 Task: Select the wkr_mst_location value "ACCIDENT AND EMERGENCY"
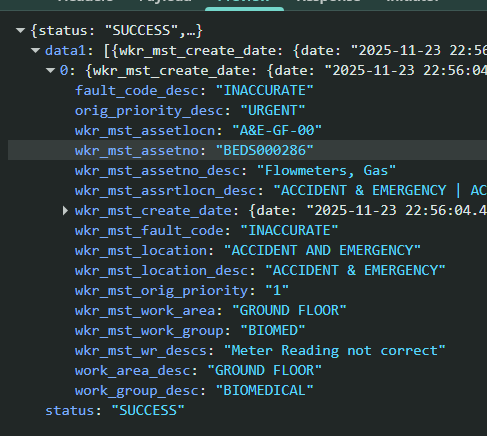322,251
